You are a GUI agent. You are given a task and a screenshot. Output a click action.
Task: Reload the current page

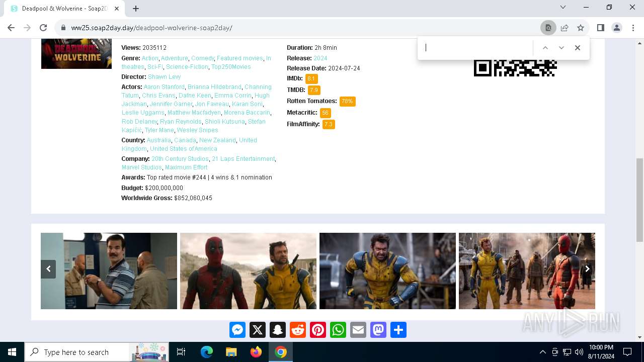point(43,28)
